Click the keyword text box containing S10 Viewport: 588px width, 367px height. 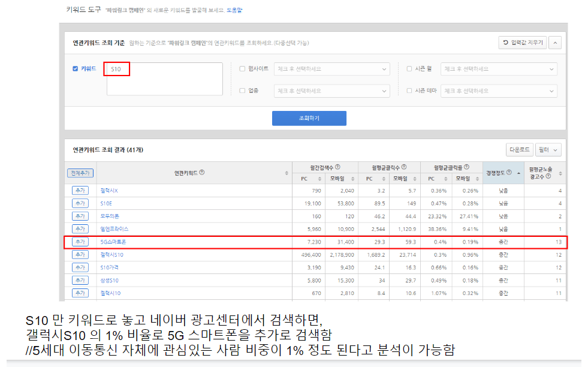(x=164, y=78)
